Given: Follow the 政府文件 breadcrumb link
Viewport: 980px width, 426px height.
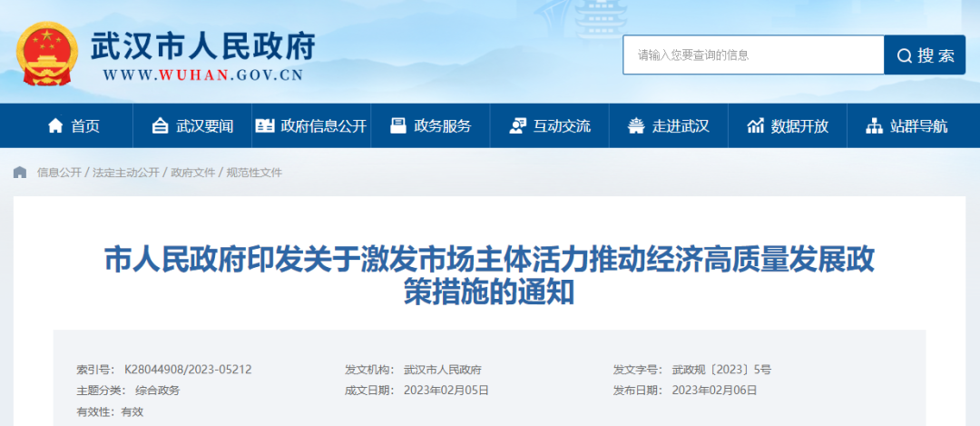Looking at the screenshot, I should coord(193,173).
